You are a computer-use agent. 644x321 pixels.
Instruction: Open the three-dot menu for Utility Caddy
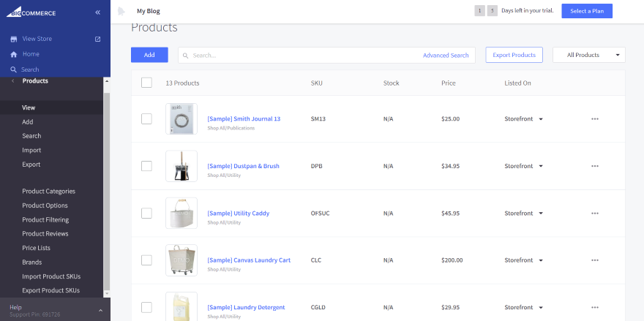click(595, 214)
